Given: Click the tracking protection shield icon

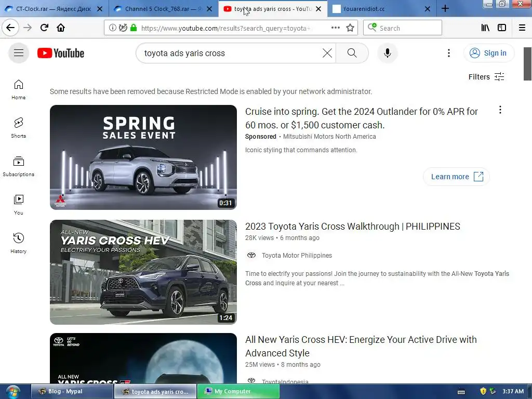Looking at the screenshot, I should pos(123,28).
